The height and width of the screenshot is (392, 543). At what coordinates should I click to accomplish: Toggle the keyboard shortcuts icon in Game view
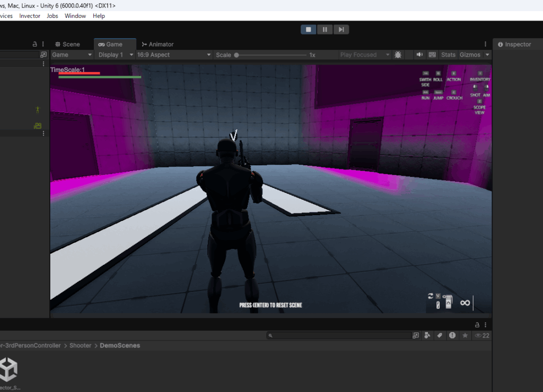(x=432, y=55)
